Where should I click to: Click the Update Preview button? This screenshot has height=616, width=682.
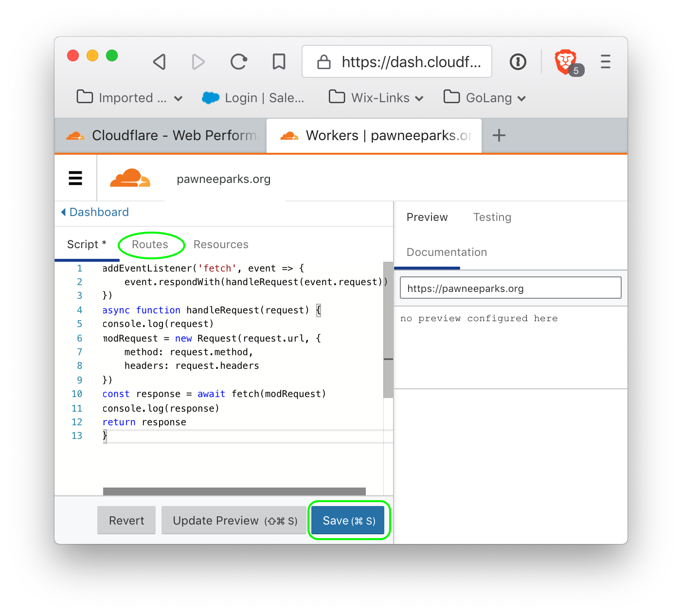pyautogui.click(x=234, y=520)
